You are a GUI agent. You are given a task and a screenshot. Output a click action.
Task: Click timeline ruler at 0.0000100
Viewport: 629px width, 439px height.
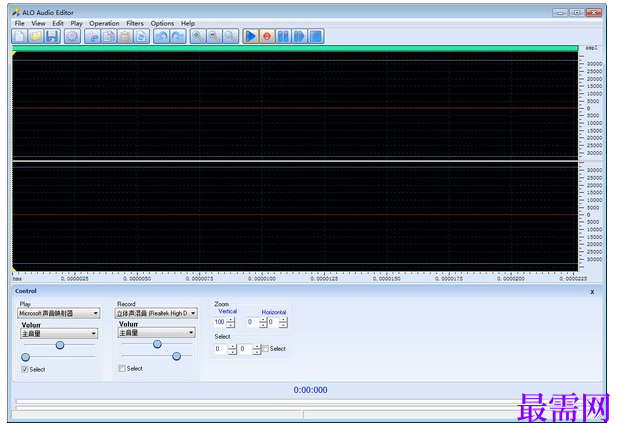click(x=262, y=278)
